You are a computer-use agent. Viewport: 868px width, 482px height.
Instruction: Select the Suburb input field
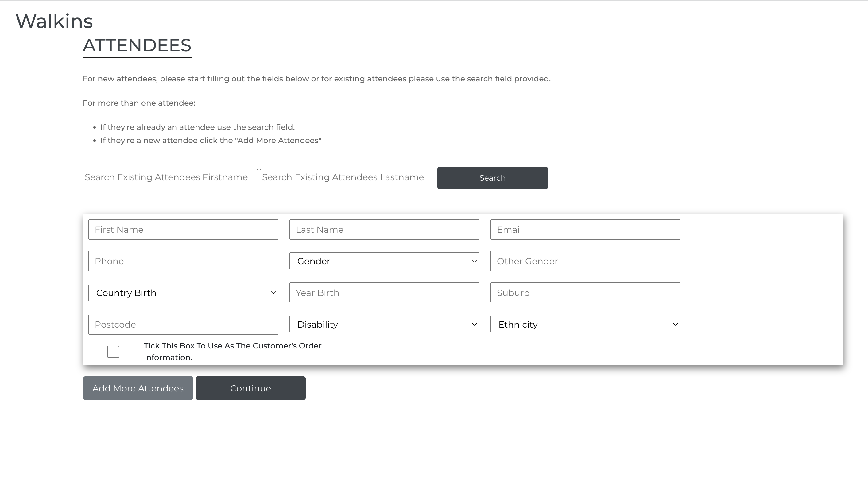point(585,293)
